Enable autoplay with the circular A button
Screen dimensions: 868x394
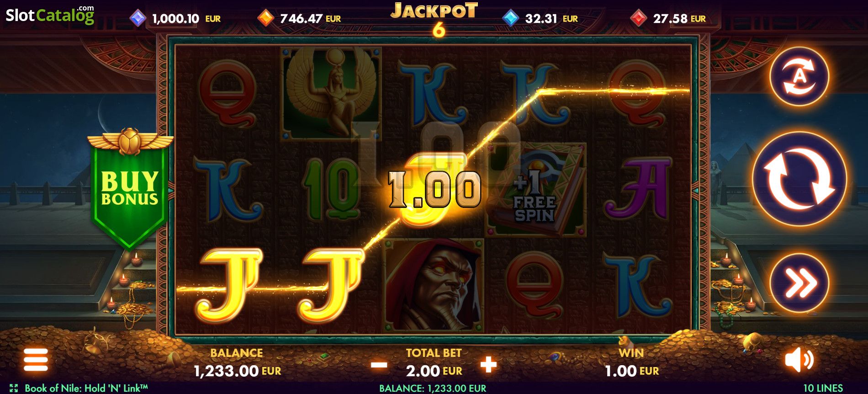pyautogui.click(x=799, y=76)
